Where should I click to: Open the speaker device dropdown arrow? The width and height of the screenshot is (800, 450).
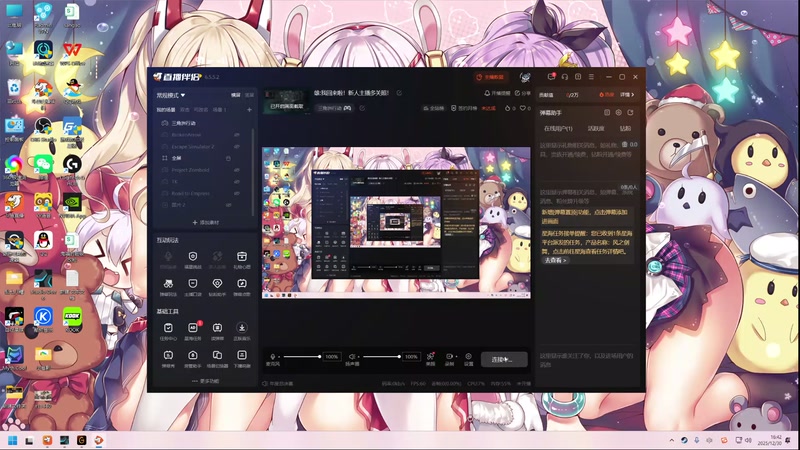[358, 357]
